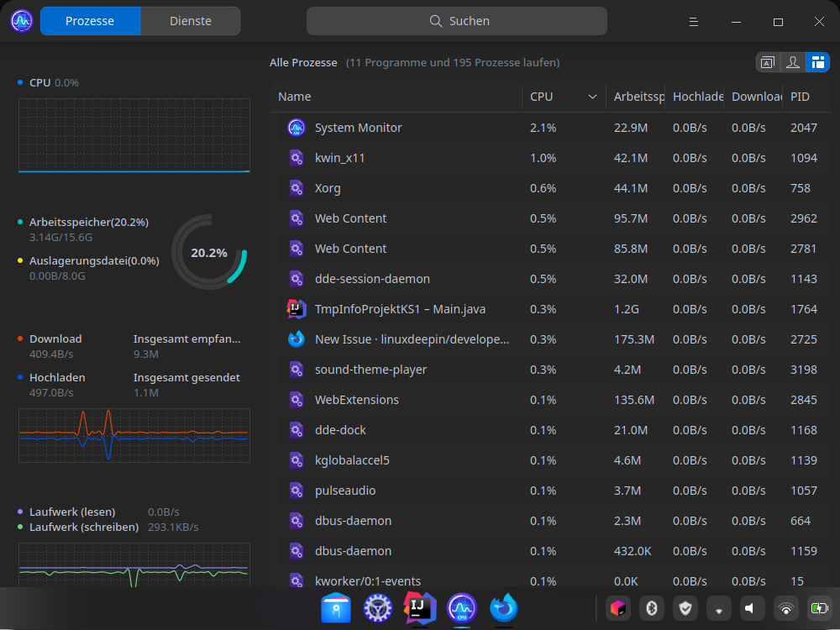The width and height of the screenshot is (840, 630).
Task: Mute sound via the speaker tray icon
Action: click(x=752, y=607)
